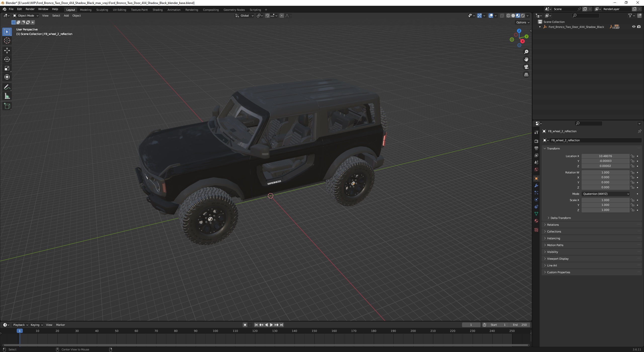Jump to the timeline end frame button
This screenshot has height=352, width=644.
point(282,325)
